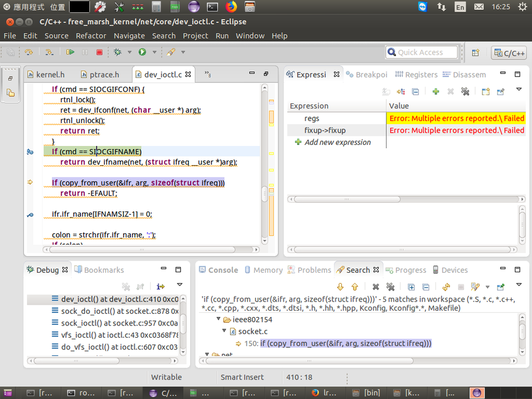
Task: Click the Step Over icon
Action: pyautogui.click(x=29, y=52)
